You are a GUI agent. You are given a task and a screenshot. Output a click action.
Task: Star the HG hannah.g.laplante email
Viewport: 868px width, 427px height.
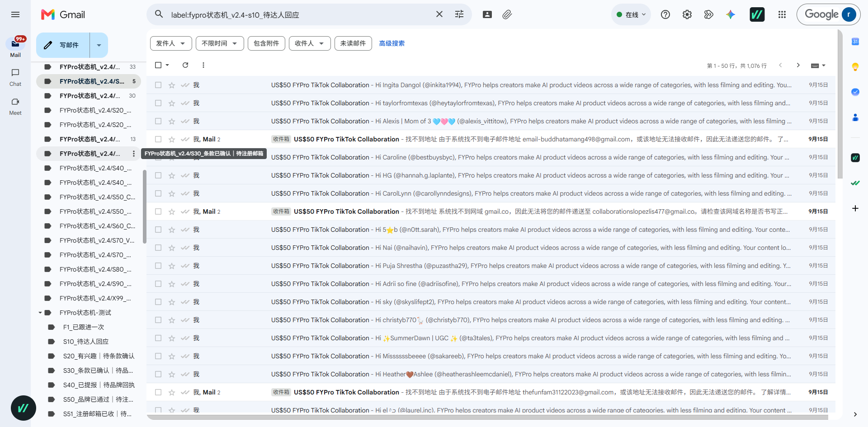tap(172, 175)
